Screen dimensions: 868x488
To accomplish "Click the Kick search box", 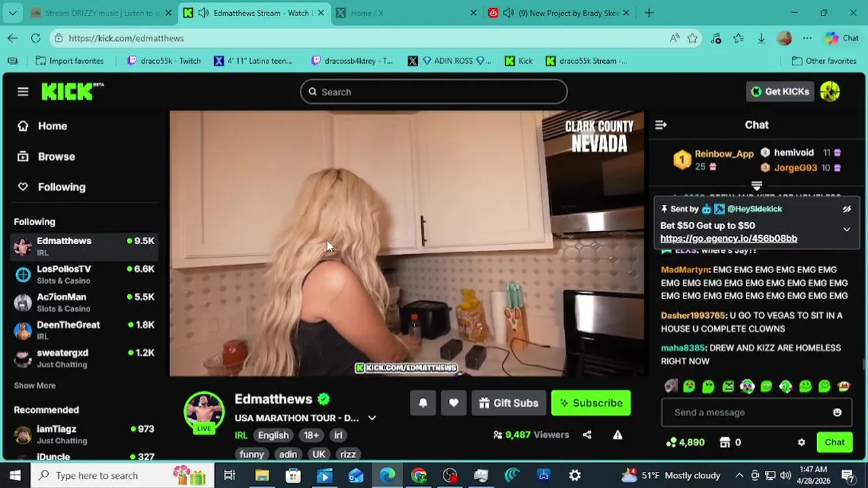I will click(x=434, y=91).
